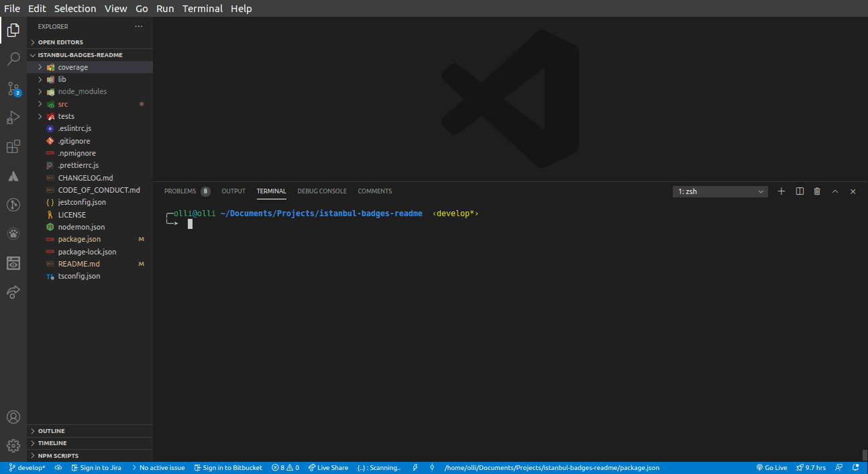Close the terminal panel

tap(853, 191)
